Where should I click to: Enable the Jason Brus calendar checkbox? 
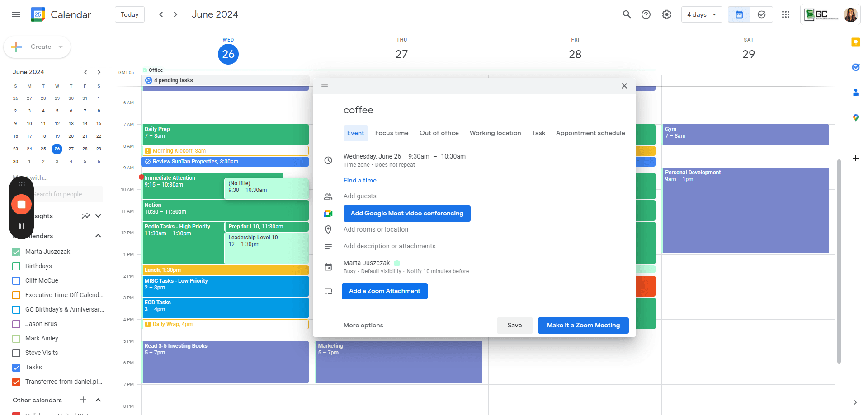coord(16,324)
